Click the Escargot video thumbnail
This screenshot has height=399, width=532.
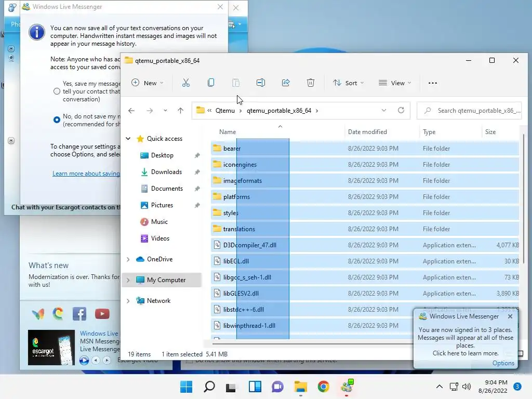(51, 348)
